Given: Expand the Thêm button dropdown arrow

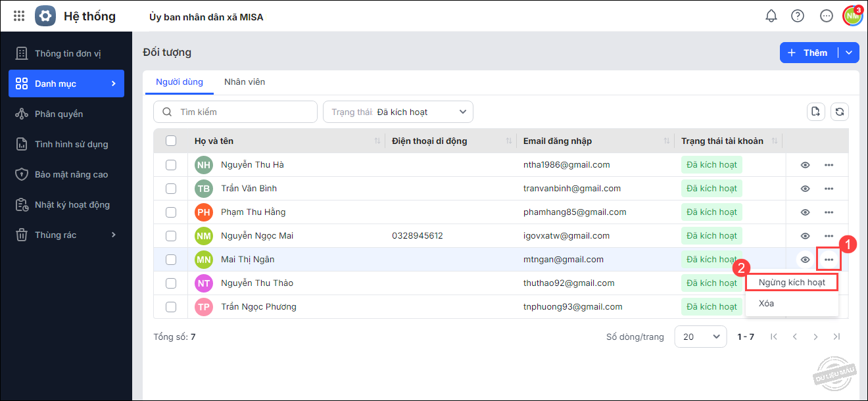Looking at the screenshot, I should point(849,53).
